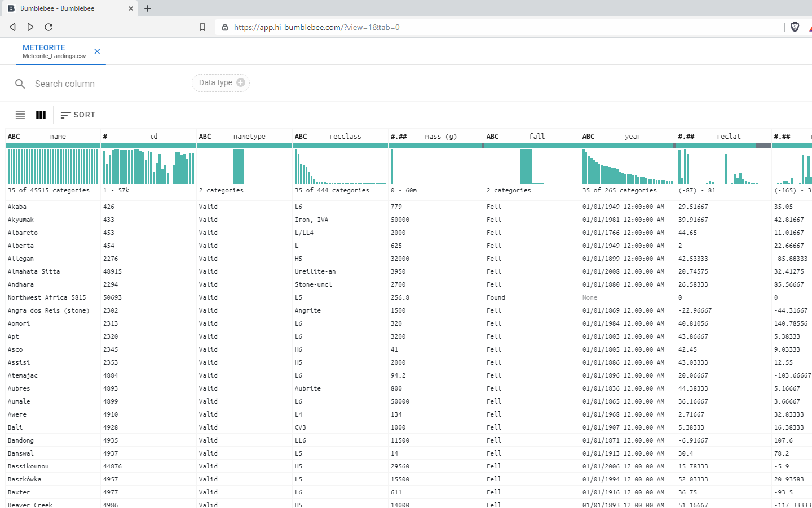Click the #.## icon on the mass (g) column
812x508 pixels.
coord(400,136)
